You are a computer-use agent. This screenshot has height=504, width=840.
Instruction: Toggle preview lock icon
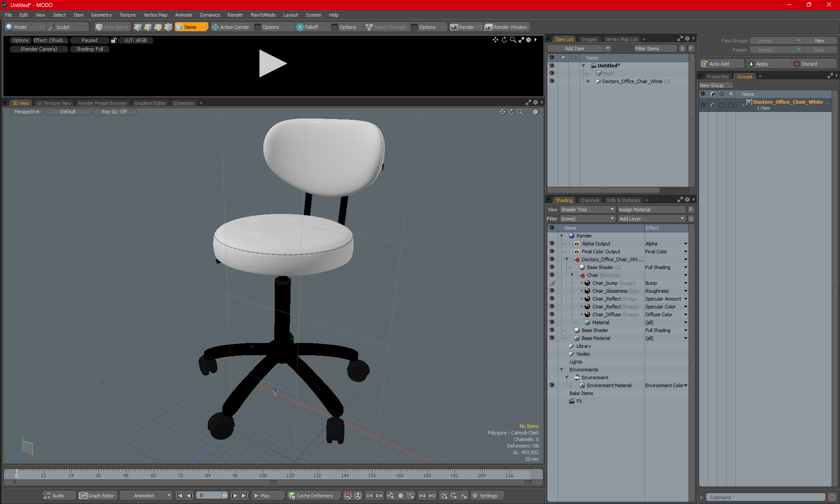[x=114, y=40]
